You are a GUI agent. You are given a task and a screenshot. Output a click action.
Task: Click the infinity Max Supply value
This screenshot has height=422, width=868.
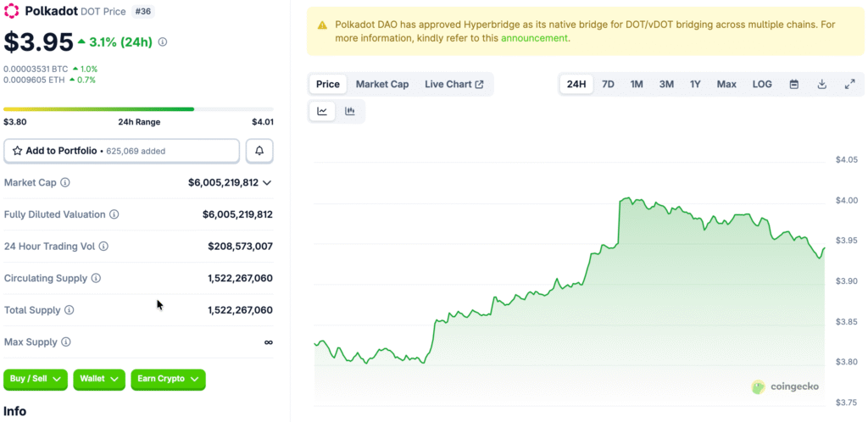(269, 342)
